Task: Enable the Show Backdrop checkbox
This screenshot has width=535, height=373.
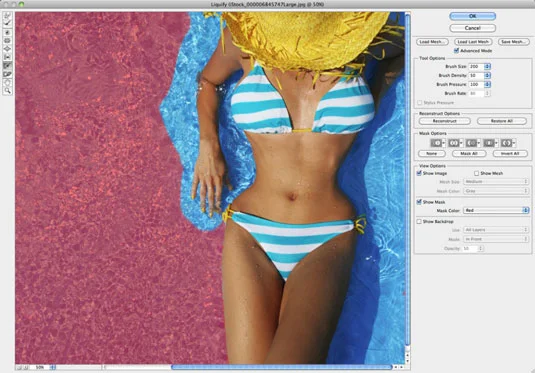Action: pos(419,221)
